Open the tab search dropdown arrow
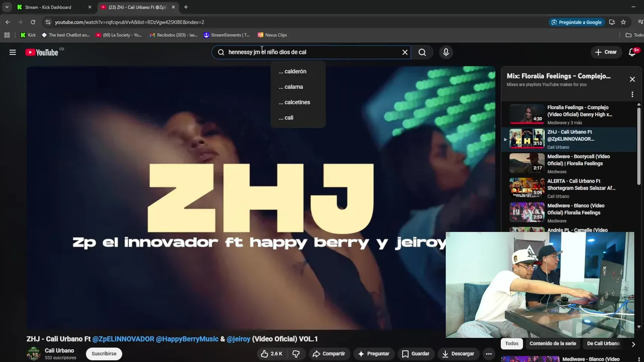This screenshot has width=644, height=362. pyautogui.click(x=7, y=7)
